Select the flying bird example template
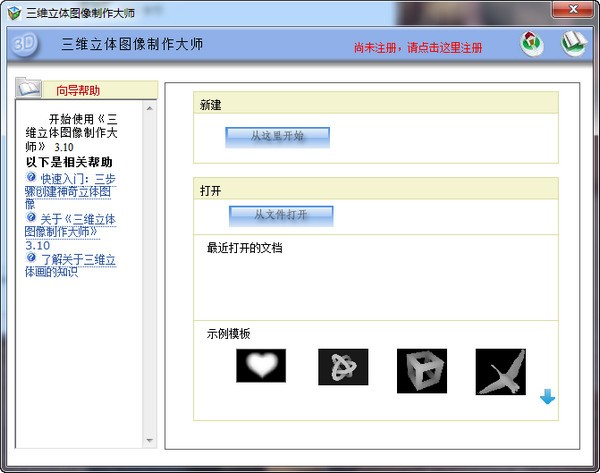This screenshot has height=473, width=600. [501, 372]
